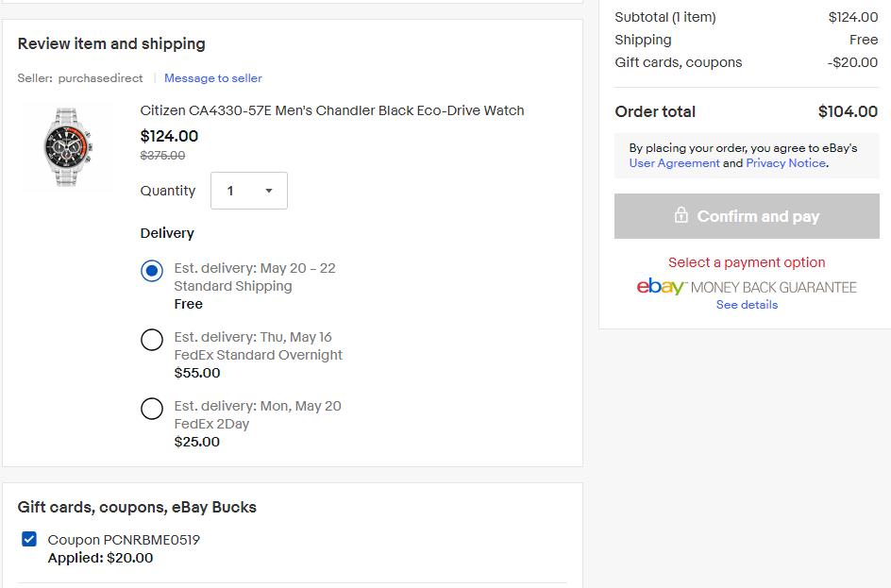This screenshot has width=891, height=588.
Task: Click the eBay Money Back Guarantee logo
Action: (746, 287)
